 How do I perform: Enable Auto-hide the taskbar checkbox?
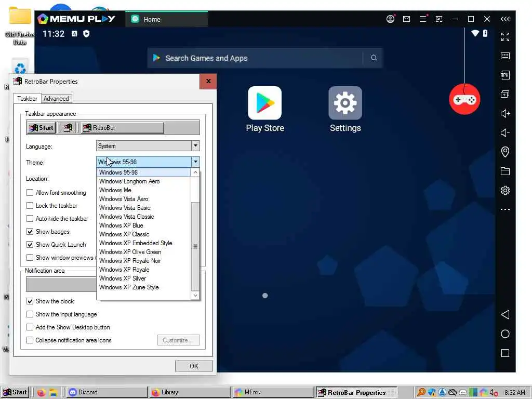pyautogui.click(x=30, y=219)
